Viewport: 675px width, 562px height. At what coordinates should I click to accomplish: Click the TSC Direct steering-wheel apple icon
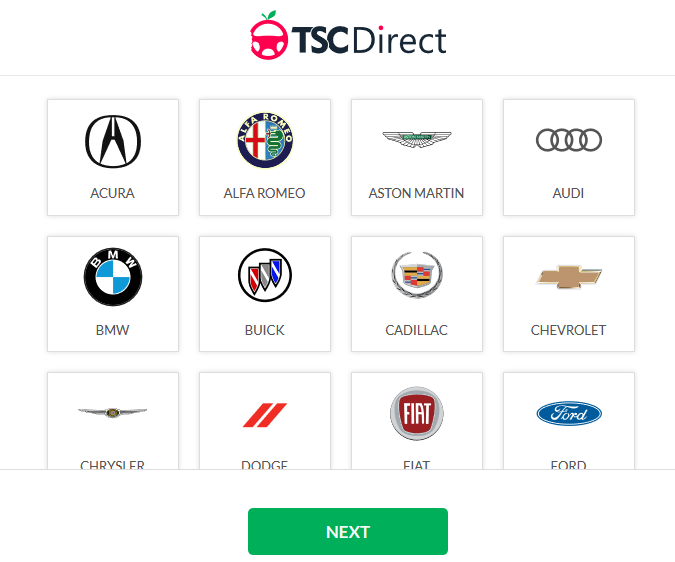click(269, 35)
